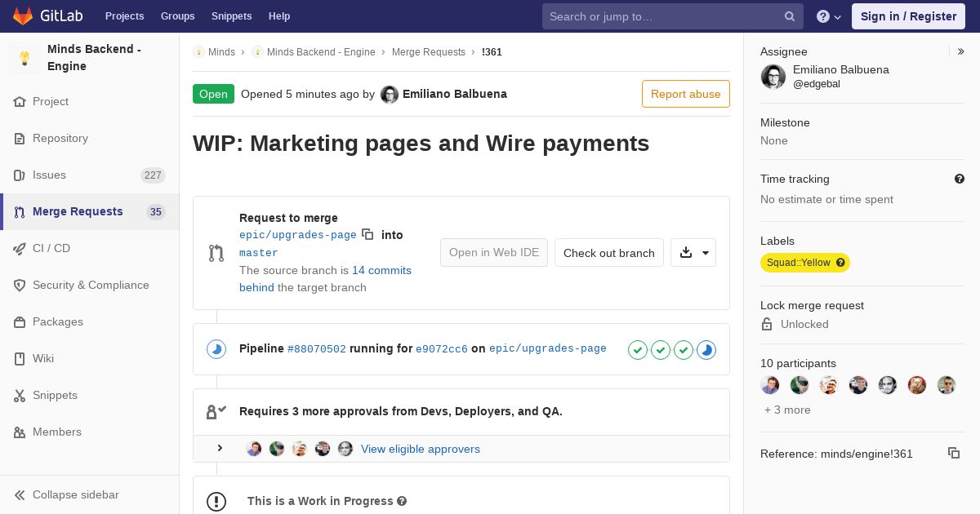Copy the merge request reference icon

954,453
